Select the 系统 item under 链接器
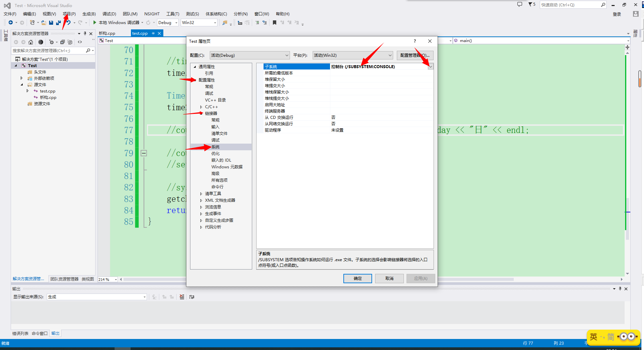This screenshot has height=350, width=644. [x=215, y=147]
